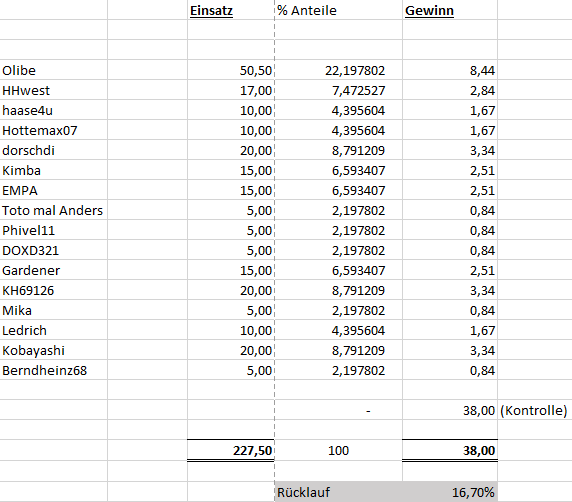Click the Olibe name cell
This screenshot has height=502, width=572.
[x=54, y=70]
